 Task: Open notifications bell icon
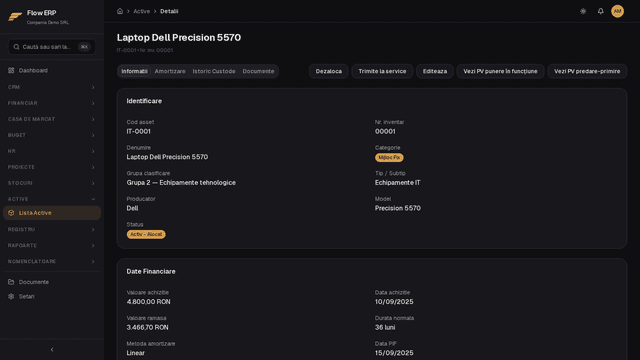tap(600, 11)
